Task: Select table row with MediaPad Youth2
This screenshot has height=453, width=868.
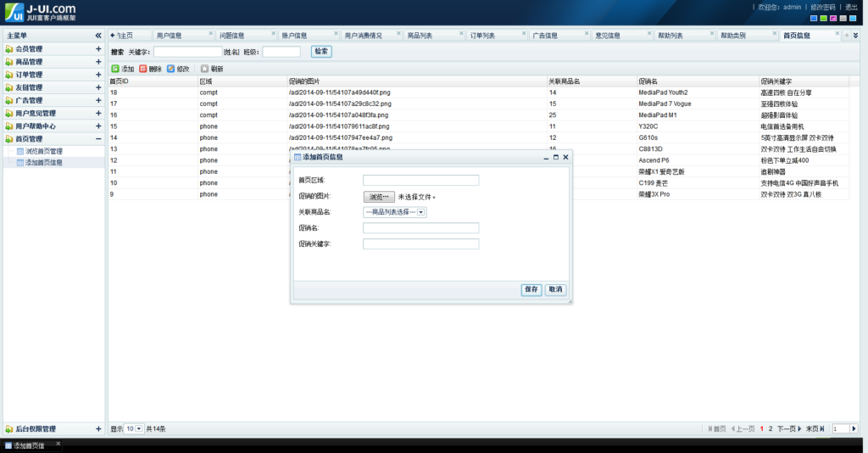Action: (x=478, y=92)
